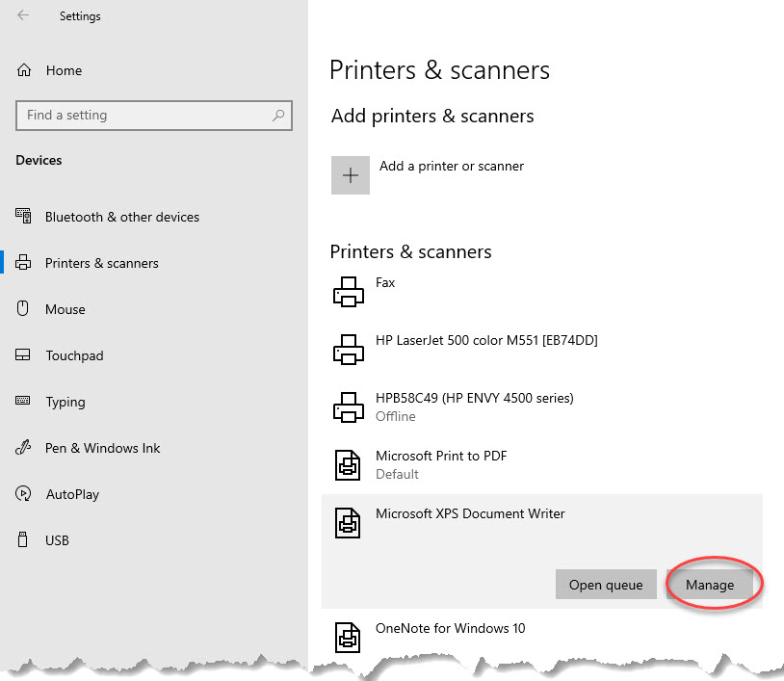Click the Settings window title
The image size is (784, 681).
(x=80, y=16)
